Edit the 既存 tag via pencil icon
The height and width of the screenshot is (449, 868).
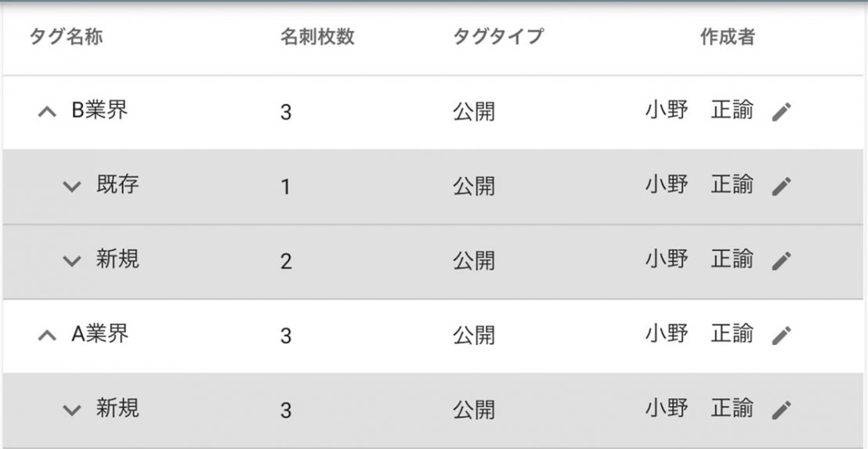[x=782, y=186]
